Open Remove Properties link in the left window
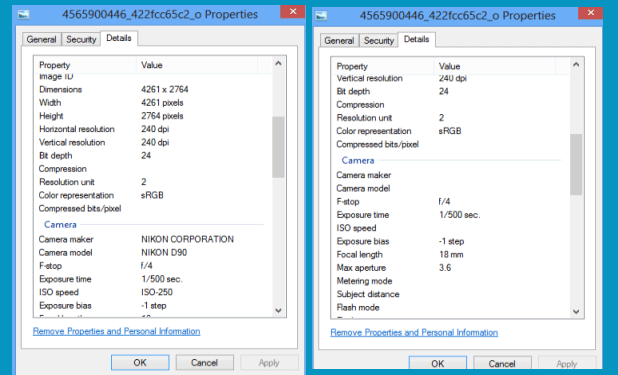The width and height of the screenshot is (618, 375). 116,331
